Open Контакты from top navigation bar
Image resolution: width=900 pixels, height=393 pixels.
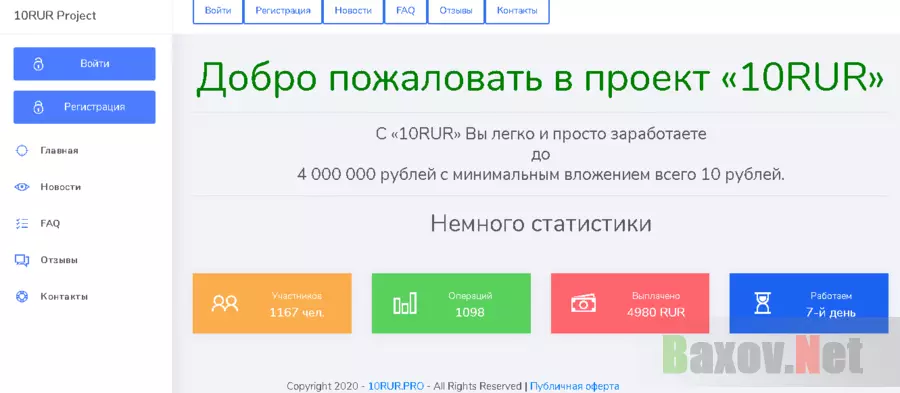[x=517, y=11]
